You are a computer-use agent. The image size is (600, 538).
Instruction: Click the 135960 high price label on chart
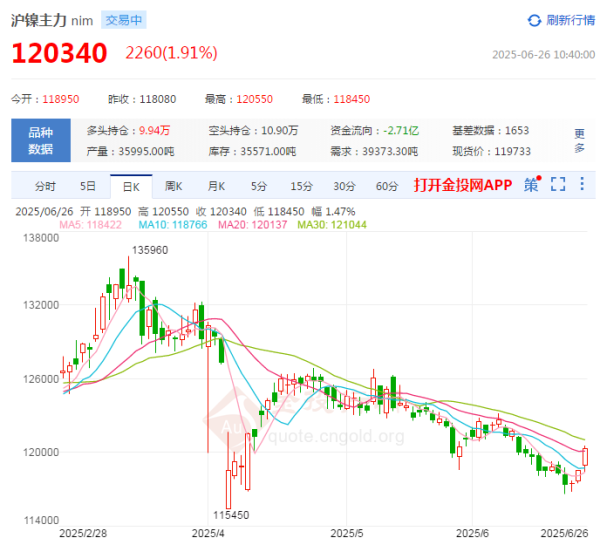click(150, 250)
